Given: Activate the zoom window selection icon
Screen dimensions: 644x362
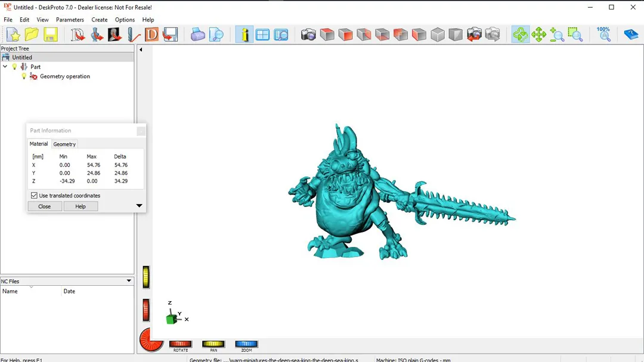Looking at the screenshot, I should (x=575, y=35).
